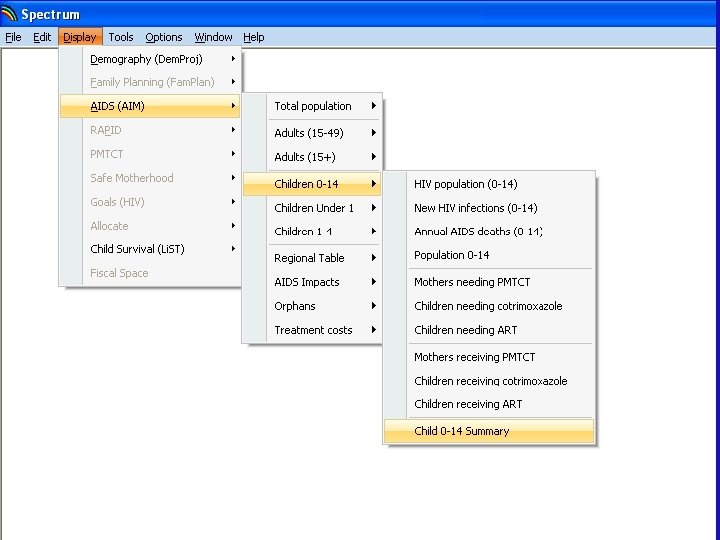
Task: Click the disabled Fiscal Space entry
Action: point(150,273)
